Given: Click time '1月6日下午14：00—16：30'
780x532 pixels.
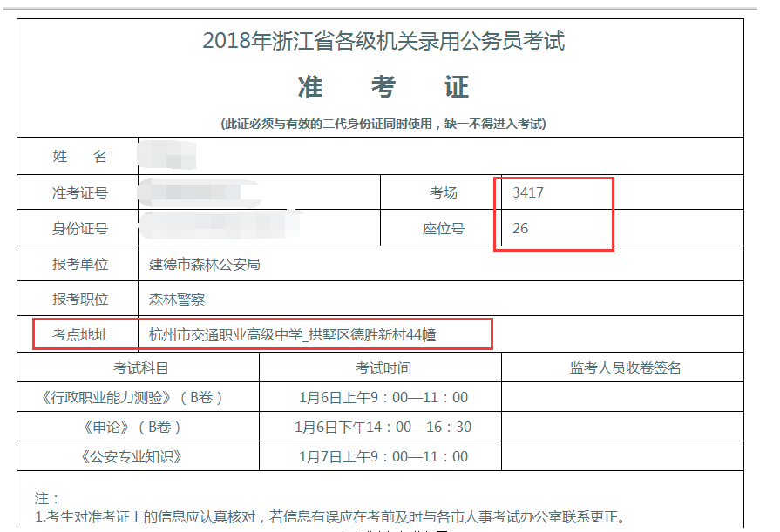Looking at the screenshot, I should pyautogui.click(x=383, y=428).
